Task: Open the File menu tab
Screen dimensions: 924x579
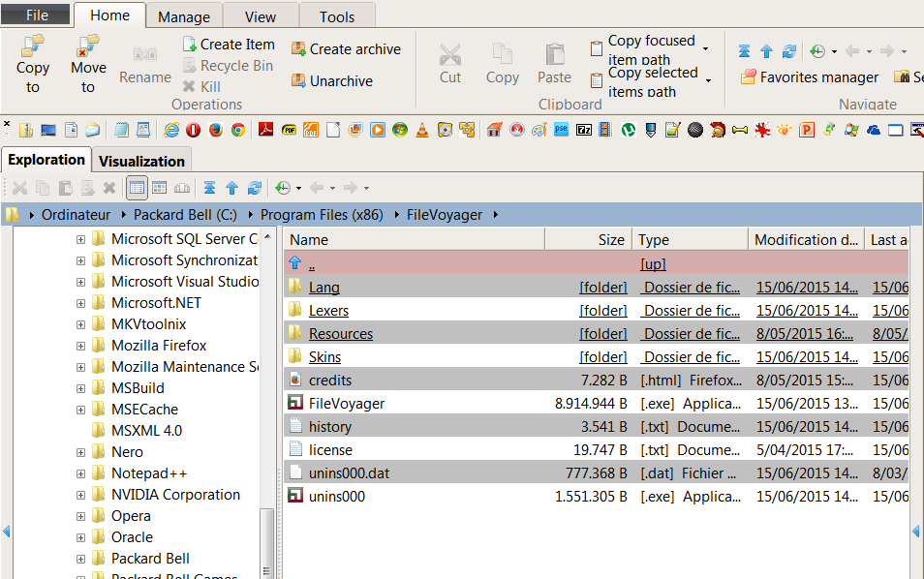Action: coord(36,15)
